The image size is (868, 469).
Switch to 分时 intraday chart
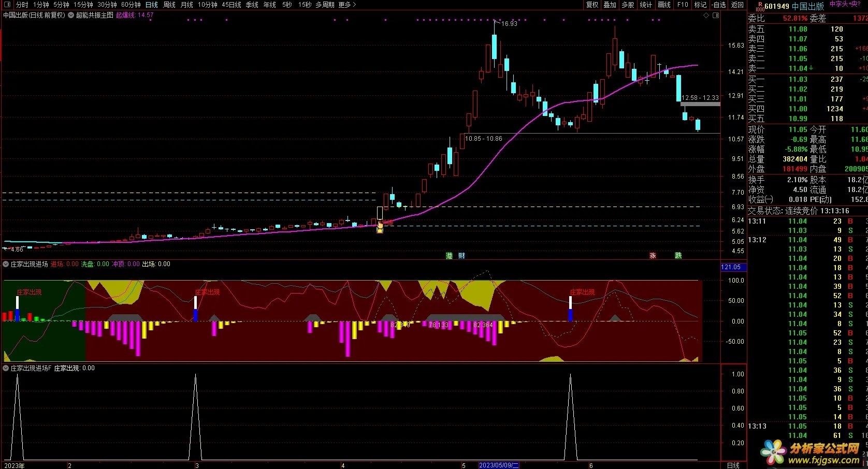[x=22, y=5]
